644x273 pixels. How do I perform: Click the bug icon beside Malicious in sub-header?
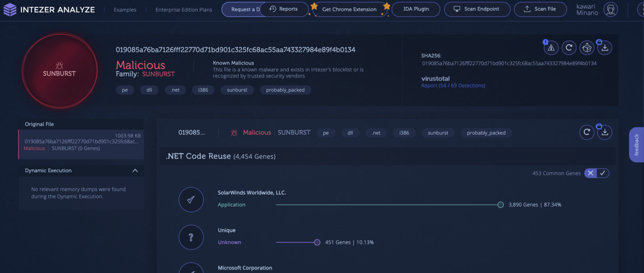[234, 132]
